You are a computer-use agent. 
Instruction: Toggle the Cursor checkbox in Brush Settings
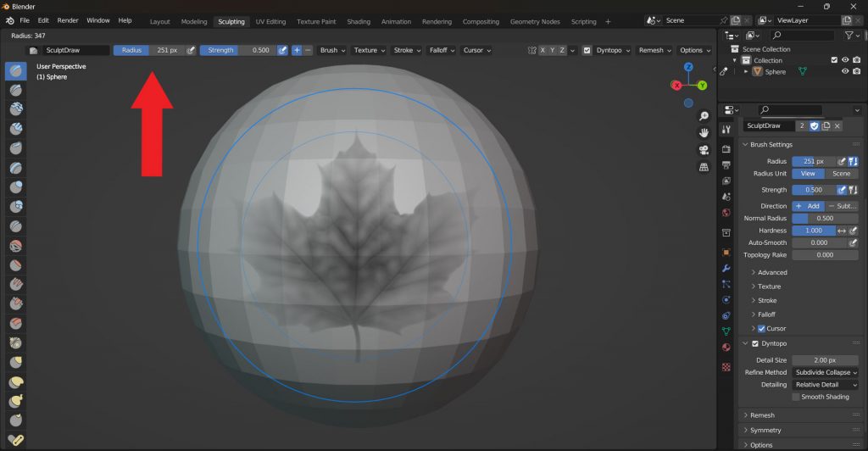(x=761, y=329)
